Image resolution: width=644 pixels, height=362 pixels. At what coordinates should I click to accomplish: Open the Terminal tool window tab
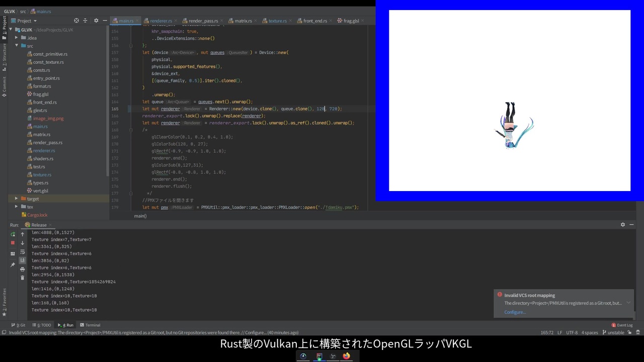(90, 325)
